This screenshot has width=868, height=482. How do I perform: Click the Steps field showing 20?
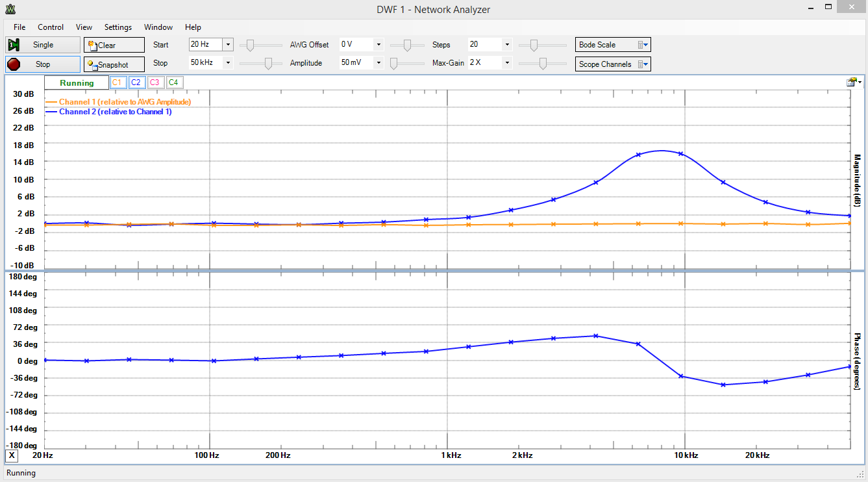484,45
